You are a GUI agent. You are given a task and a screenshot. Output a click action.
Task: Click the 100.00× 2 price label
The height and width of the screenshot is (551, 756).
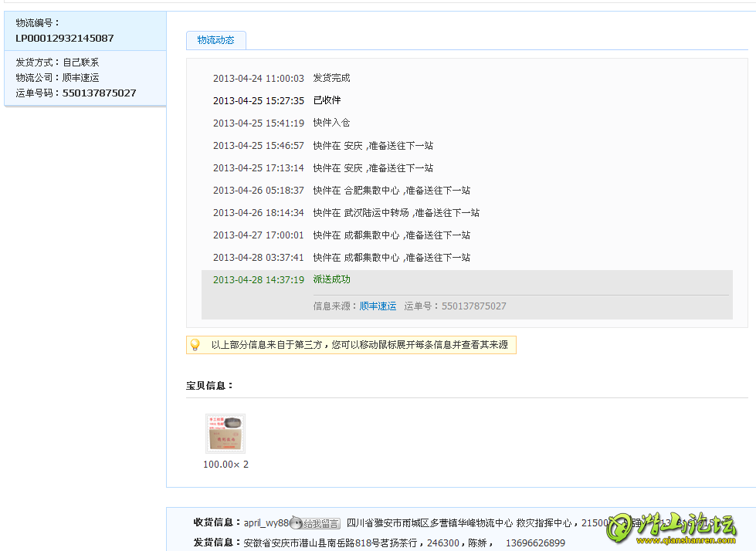(225, 465)
